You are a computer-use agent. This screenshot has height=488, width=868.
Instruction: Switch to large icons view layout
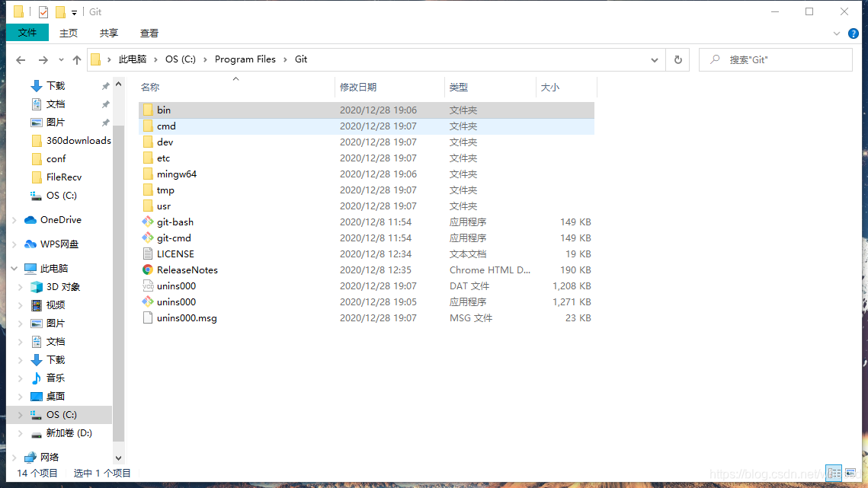point(850,473)
